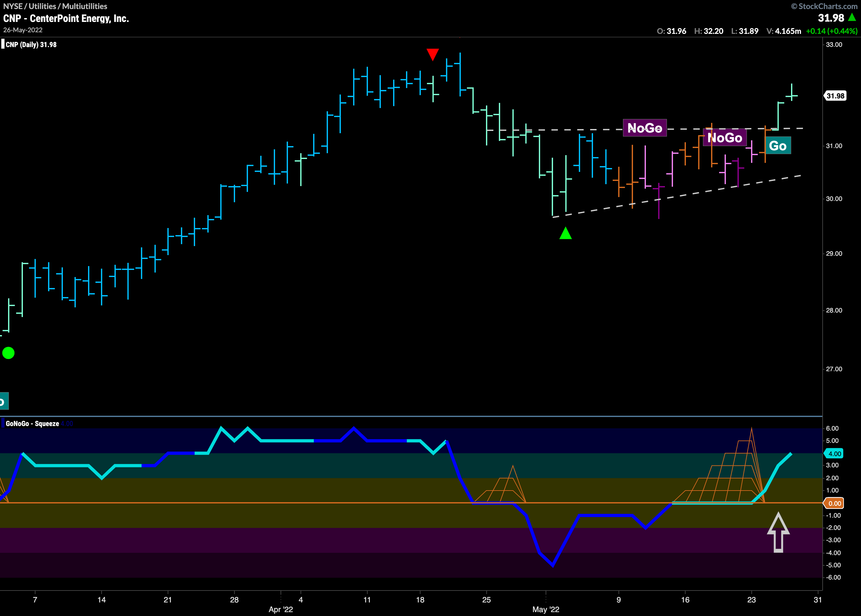Click the 33.00 price axis label
Viewport: 861px width, 616px height.
pyautogui.click(x=834, y=45)
